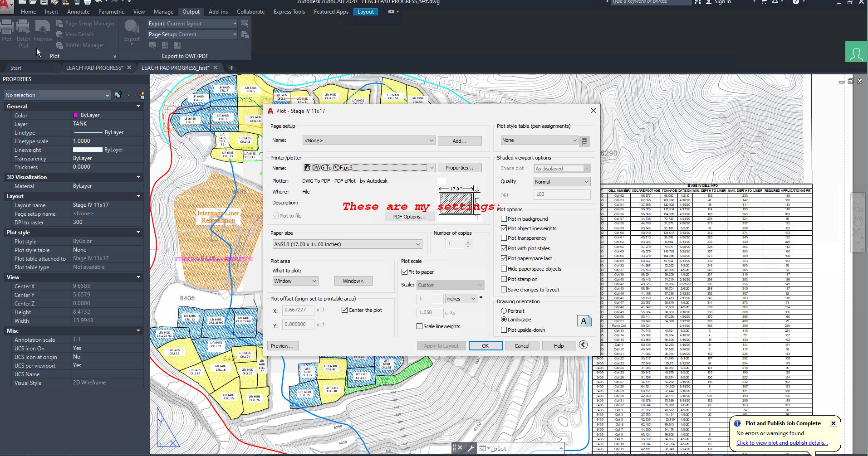Enable the Plot transparency checkbox
Screen dimensions: 868x456
tap(505, 238)
